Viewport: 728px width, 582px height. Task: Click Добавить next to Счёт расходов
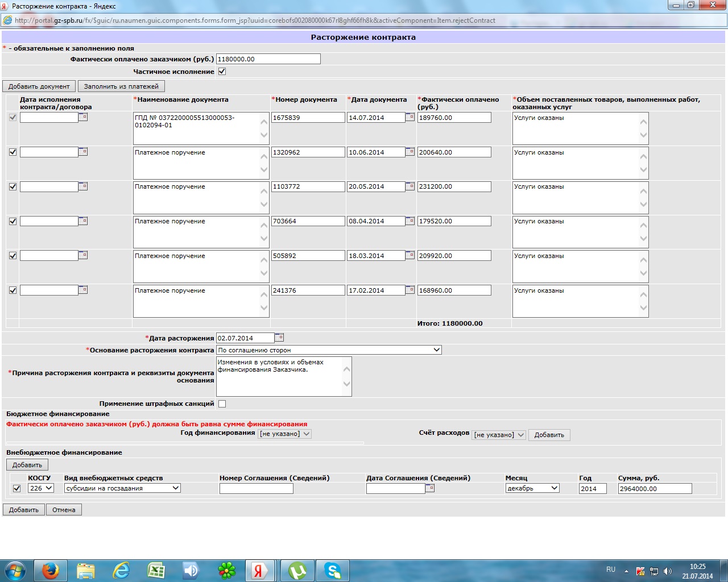[x=549, y=435]
